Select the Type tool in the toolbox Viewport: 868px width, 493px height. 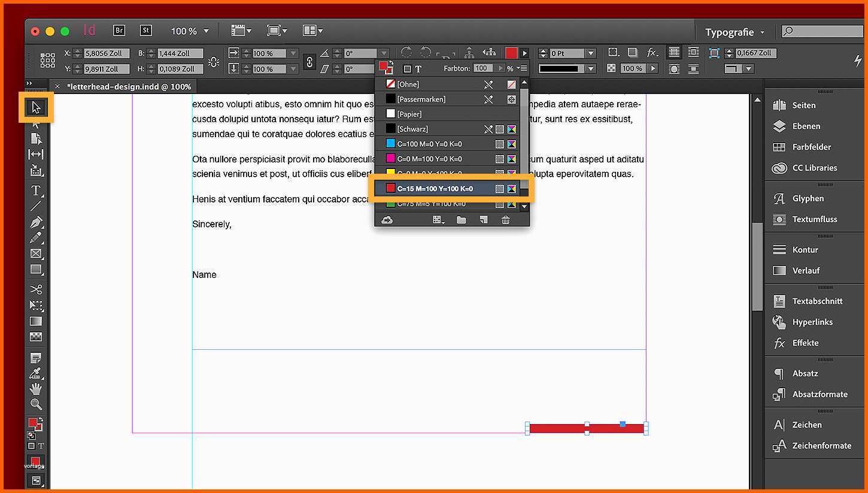[x=36, y=190]
